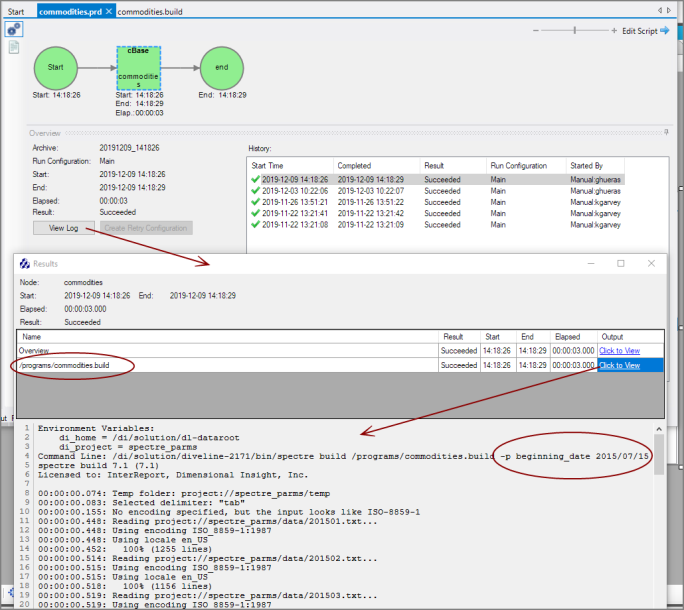Select the end node in the diagram
This screenshot has width=684, height=610.
click(x=221, y=67)
